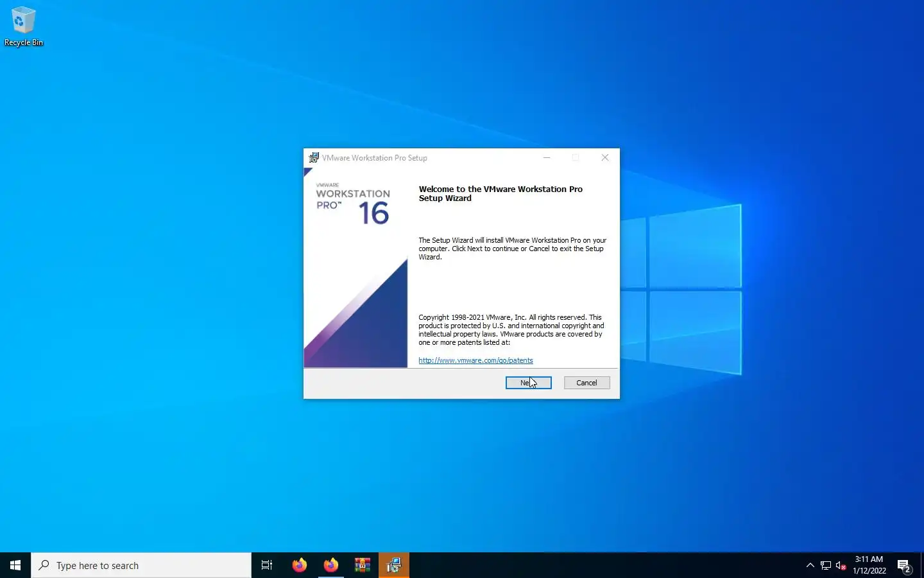Click Next in the VMware Setup Wizard

pos(528,383)
